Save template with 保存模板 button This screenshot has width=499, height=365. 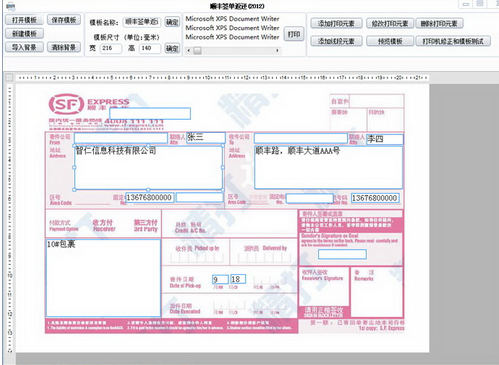[x=64, y=20]
